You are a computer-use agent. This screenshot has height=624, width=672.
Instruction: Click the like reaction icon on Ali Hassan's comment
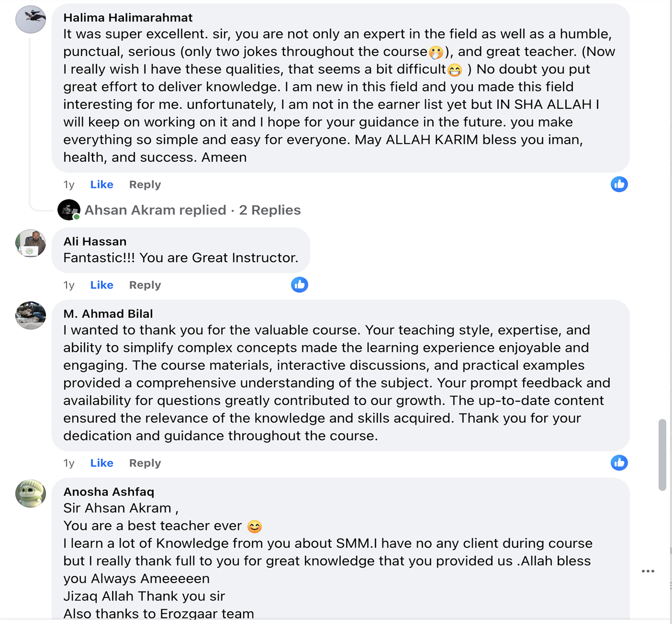[x=300, y=285]
